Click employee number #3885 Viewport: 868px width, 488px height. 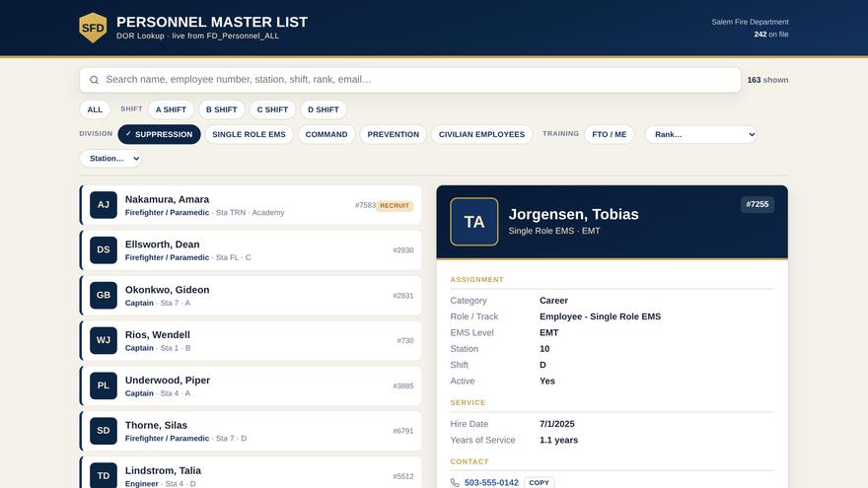coord(403,385)
